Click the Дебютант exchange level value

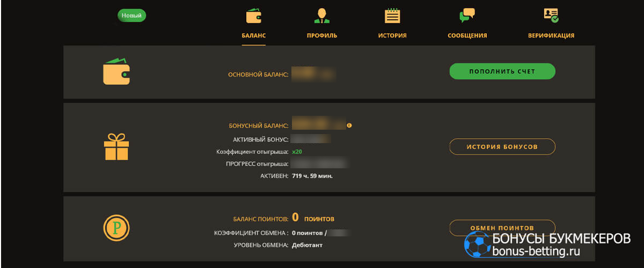(308, 245)
